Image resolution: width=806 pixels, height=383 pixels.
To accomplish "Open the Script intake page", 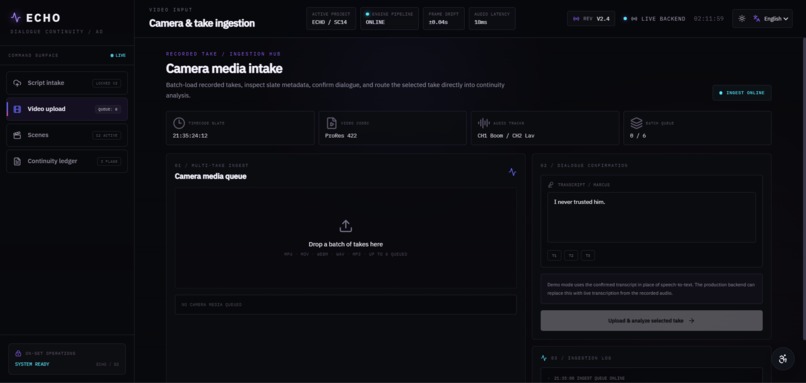I will (67, 83).
